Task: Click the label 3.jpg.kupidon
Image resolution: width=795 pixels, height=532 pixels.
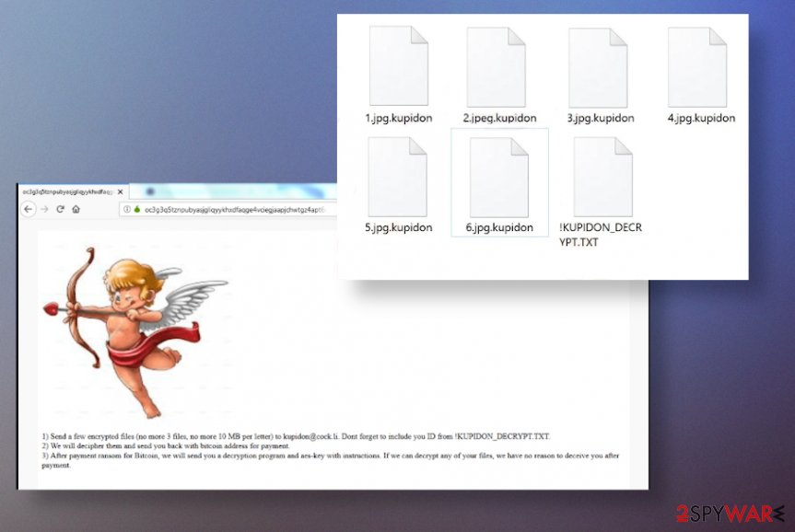Action: click(x=601, y=118)
